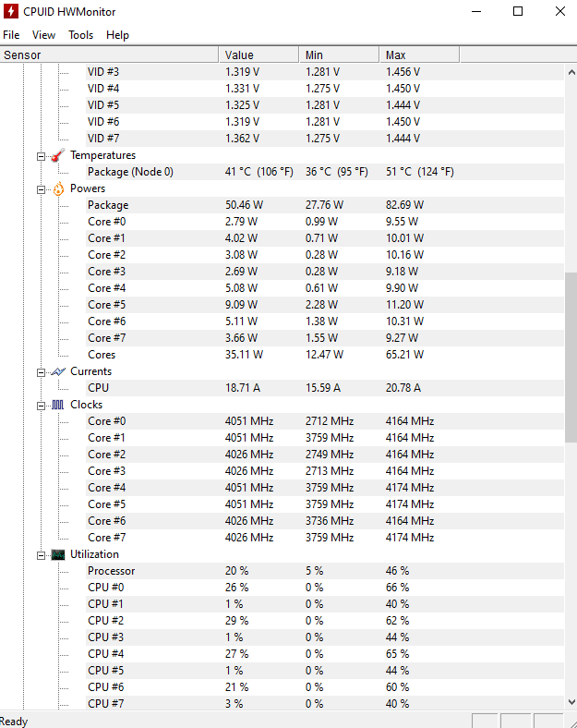Screen dimensions: 577x728
Task: Click the scrollbar down arrow
Action: [x=571, y=701]
